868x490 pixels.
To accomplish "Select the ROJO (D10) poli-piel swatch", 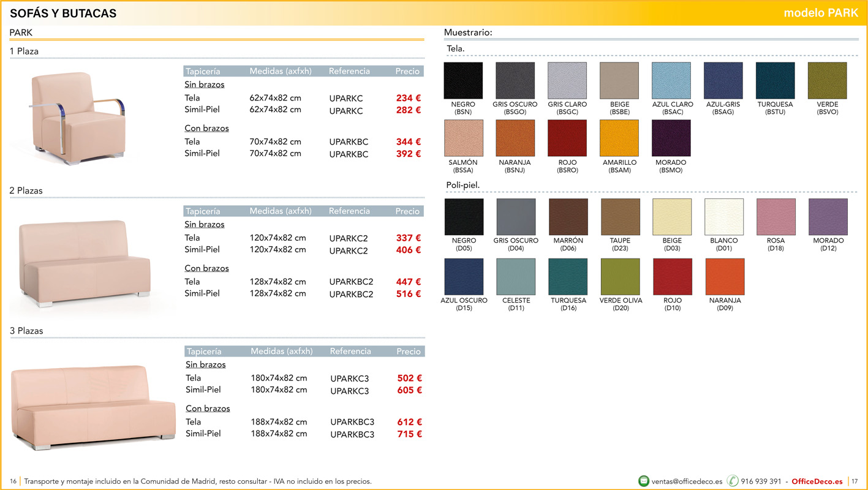I will pos(673,277).
